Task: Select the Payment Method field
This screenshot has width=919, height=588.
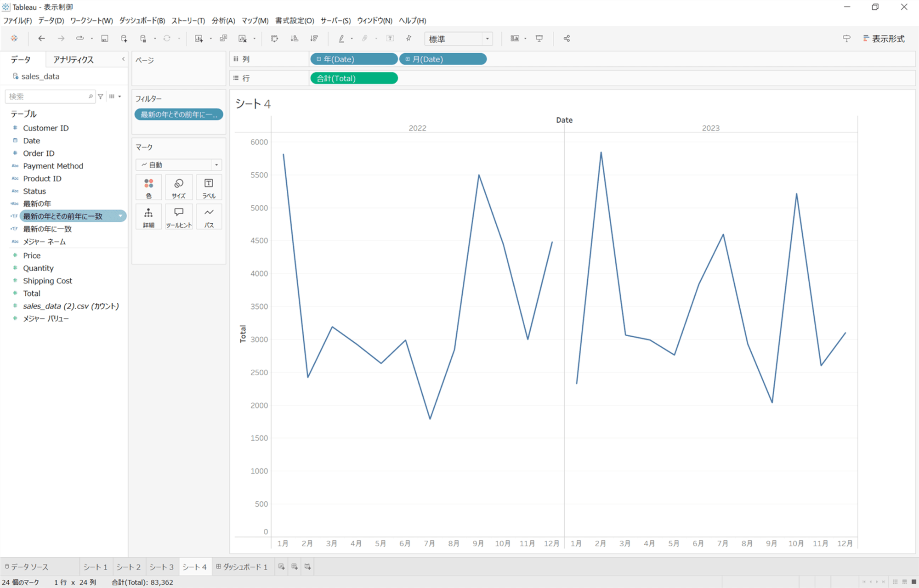Action: 53,166
